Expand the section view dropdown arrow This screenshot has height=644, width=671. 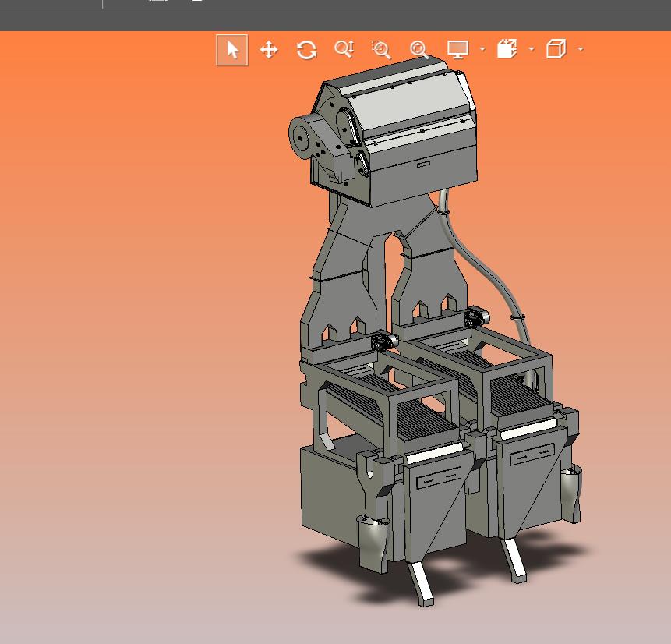coord(532,50)
